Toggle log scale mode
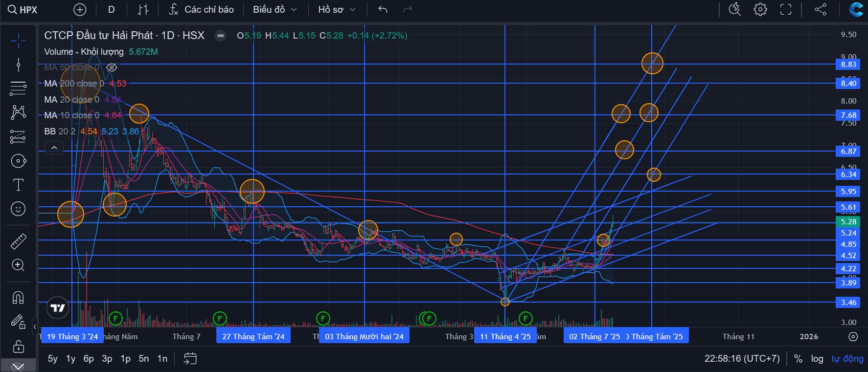 click(x=817, y=359)
